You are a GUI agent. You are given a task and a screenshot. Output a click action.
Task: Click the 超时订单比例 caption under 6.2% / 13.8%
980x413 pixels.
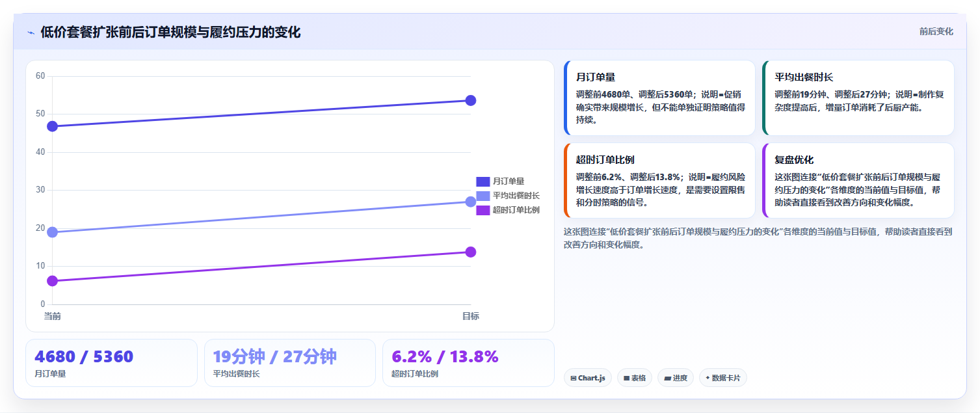(415, 374)
